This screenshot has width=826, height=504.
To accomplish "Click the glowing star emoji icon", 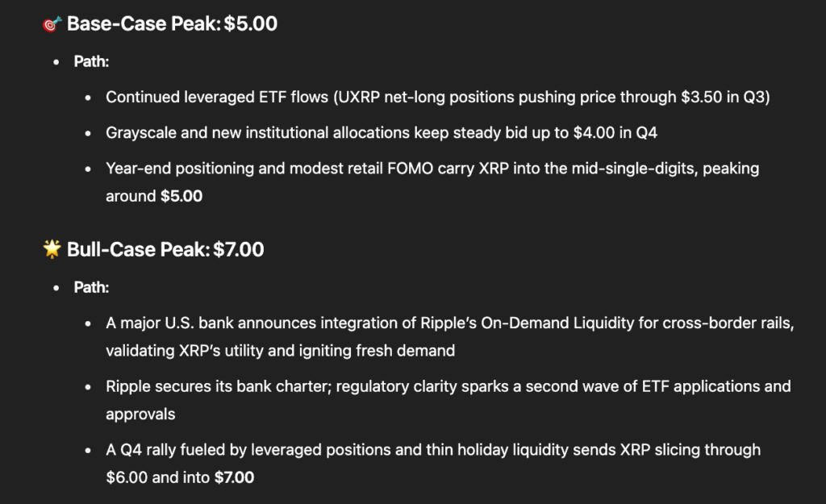I will point(52,250).
